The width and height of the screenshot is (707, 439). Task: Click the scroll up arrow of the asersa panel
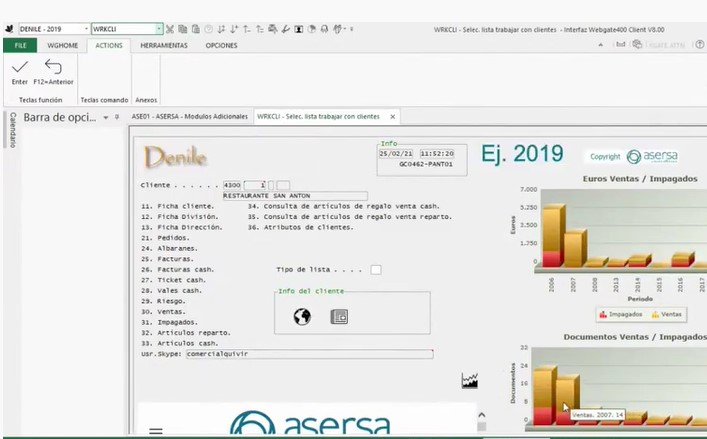click(482, 415)
